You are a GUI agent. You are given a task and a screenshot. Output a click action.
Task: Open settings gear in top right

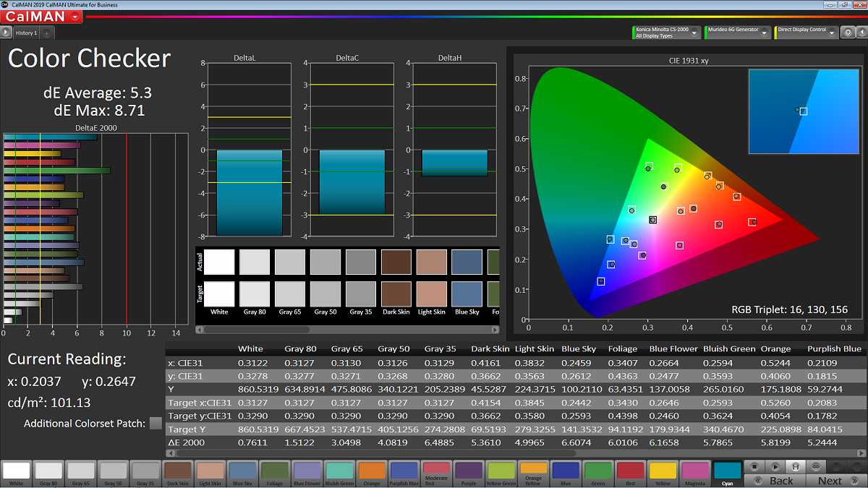tap(847, 33)
